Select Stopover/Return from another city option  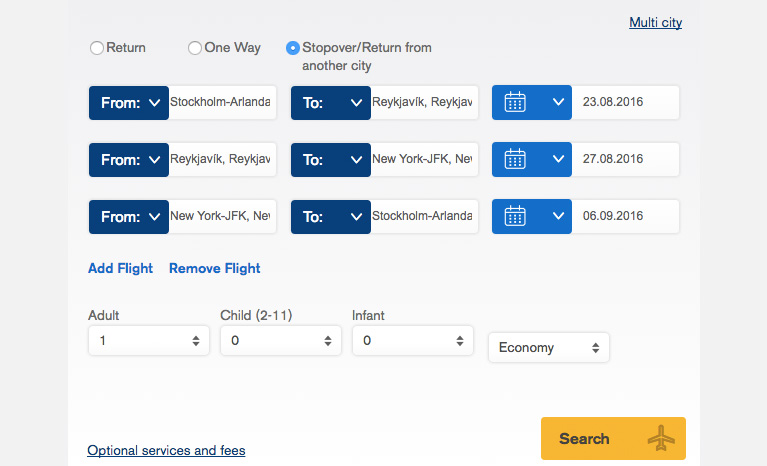click(293, 48)
